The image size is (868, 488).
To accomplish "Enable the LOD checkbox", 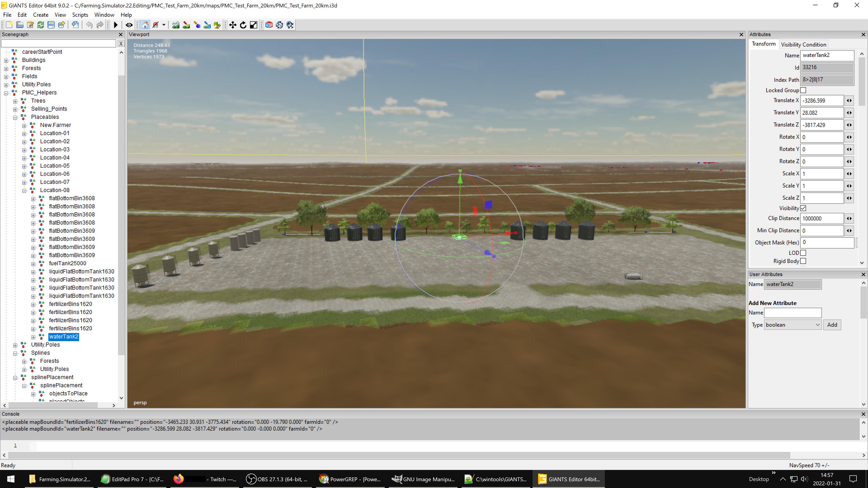I will [803, 253].
